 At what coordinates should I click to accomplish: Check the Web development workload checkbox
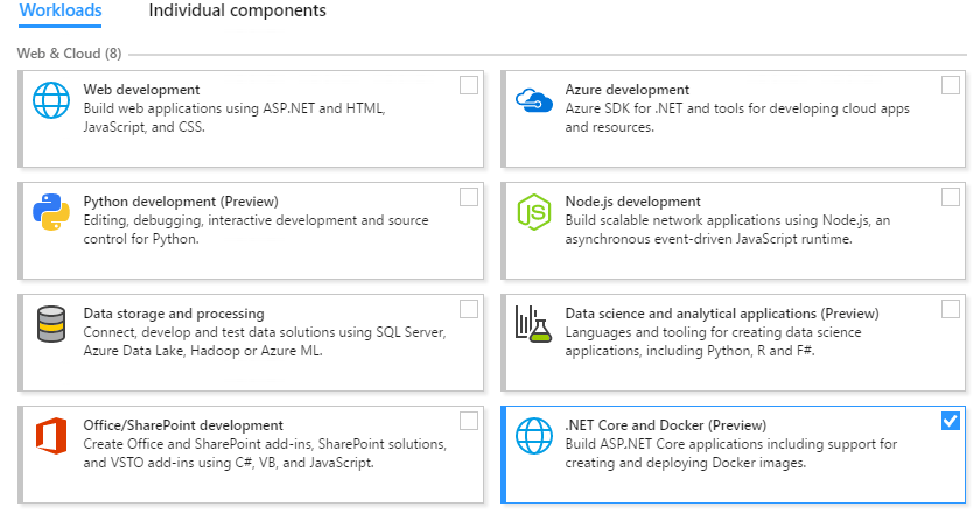point(468,85)
